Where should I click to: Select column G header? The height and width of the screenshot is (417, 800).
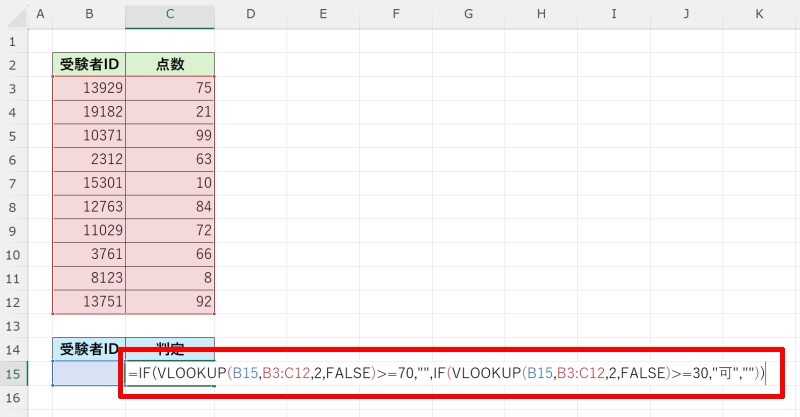[x=468, y=14]
